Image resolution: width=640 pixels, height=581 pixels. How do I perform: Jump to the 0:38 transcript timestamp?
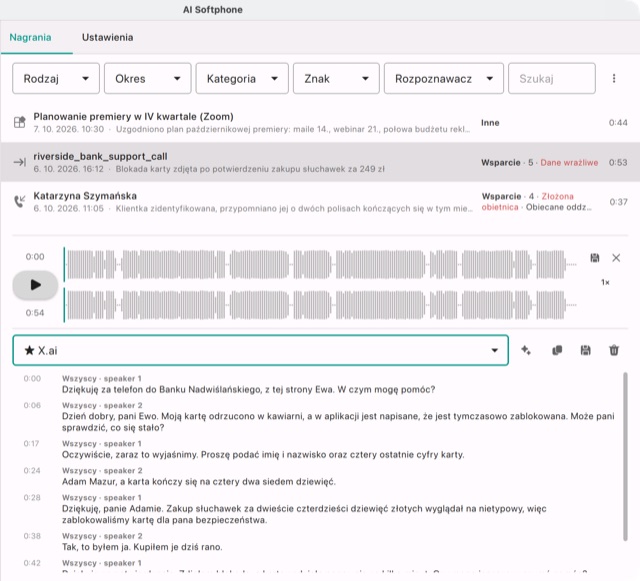(x=32, y=536)
